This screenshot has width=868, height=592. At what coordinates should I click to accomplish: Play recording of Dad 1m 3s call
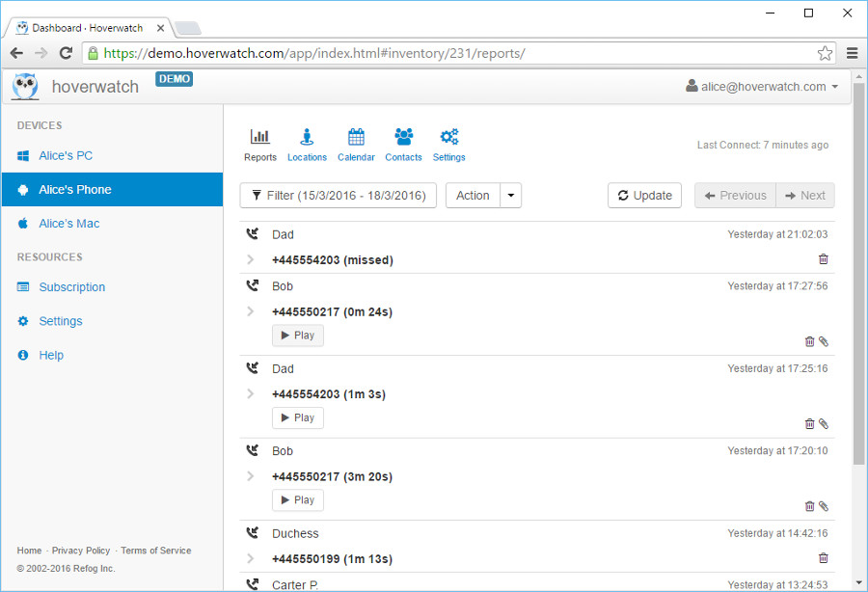(x=298, y=417)
